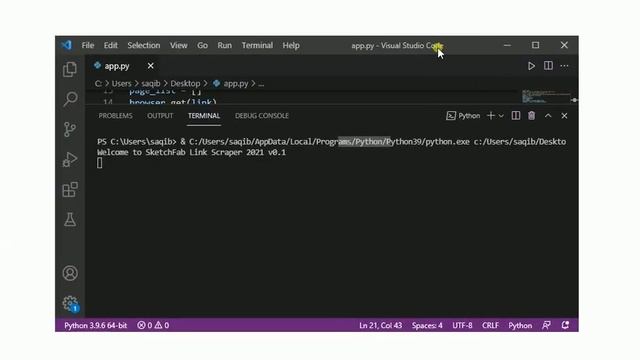The width and height of the screenshot is (640, 360).
Task: Open the Manage gear settings icon
Action: pyautogui.click(x=70, y=303)
